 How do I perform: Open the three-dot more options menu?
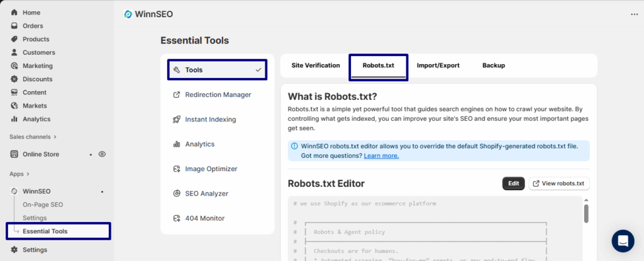pyautogui.click(x=634, y=14)
